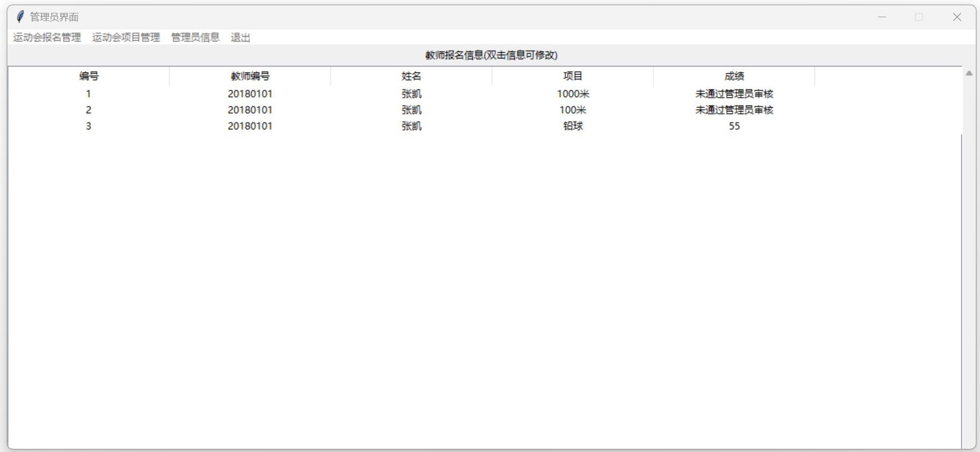The width and height of the screenshot is (980, 452).
Task: Select row number 1 cell
Action: coord(89,94)
